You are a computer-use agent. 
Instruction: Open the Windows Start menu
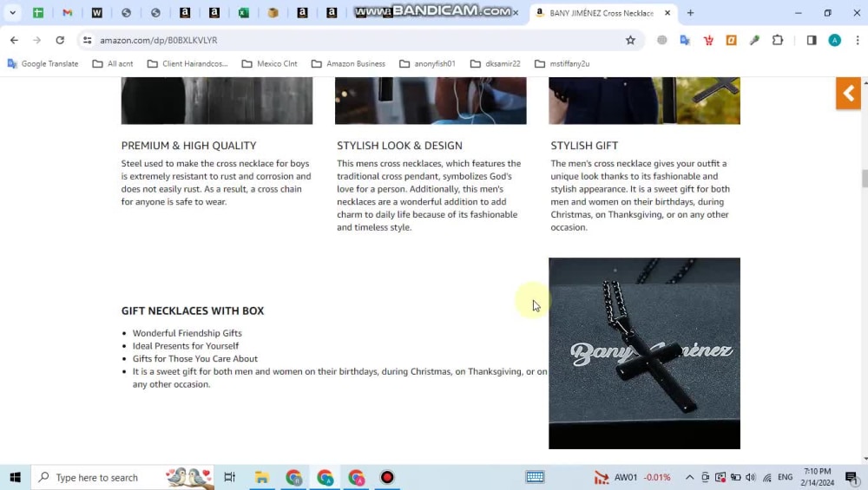tap(15, 477)
